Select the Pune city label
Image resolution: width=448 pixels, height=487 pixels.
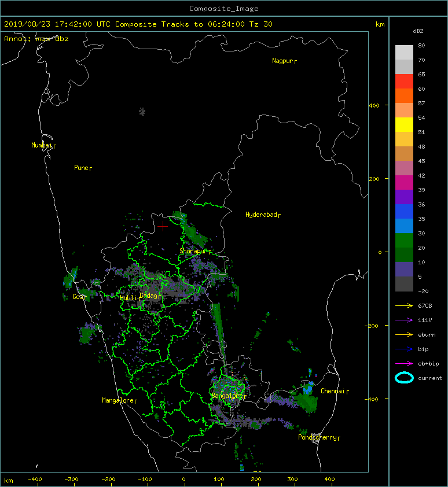[82, 168]
